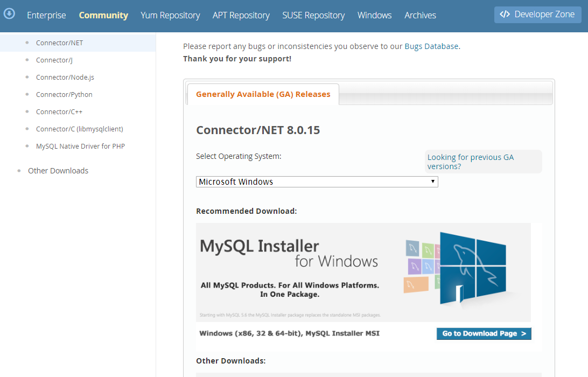Viewport: 588px width, 377px height.
Task: Open Connector/J in the sidebar
Action: [x=54, y=60]
